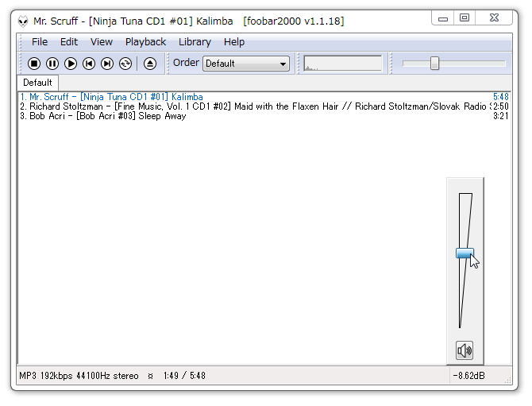532x406 pixels.
Task: Open the Library menu
Action: pyautogui.click(x=195, y=42)
